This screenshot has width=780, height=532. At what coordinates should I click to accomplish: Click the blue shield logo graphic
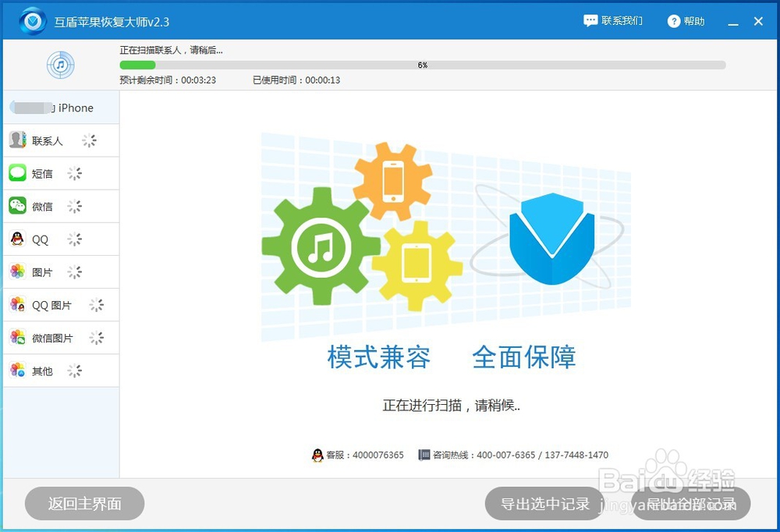[551, 239]
